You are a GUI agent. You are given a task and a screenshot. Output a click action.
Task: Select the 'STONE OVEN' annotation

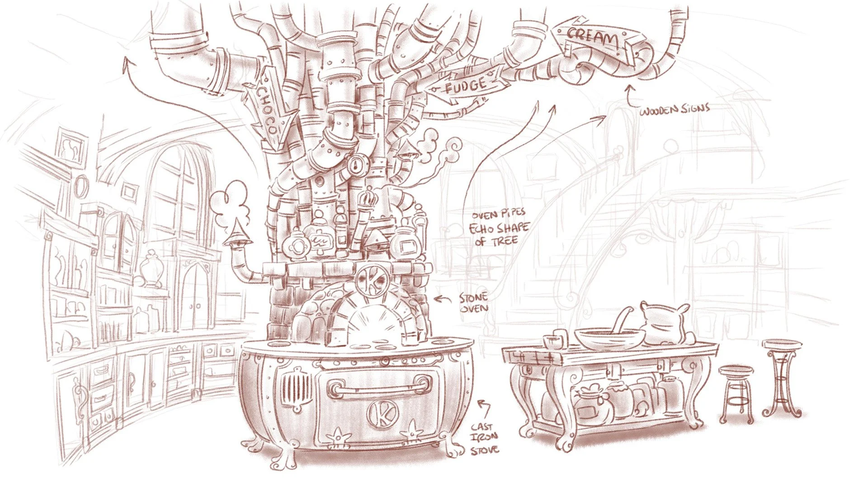point(473,303)
